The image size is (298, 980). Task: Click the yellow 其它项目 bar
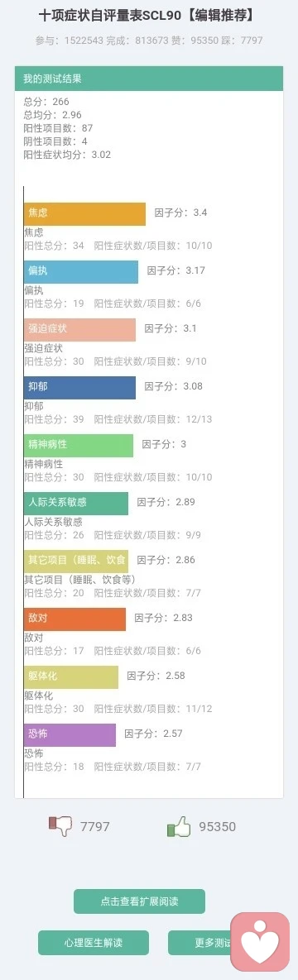tap(76, 562)
